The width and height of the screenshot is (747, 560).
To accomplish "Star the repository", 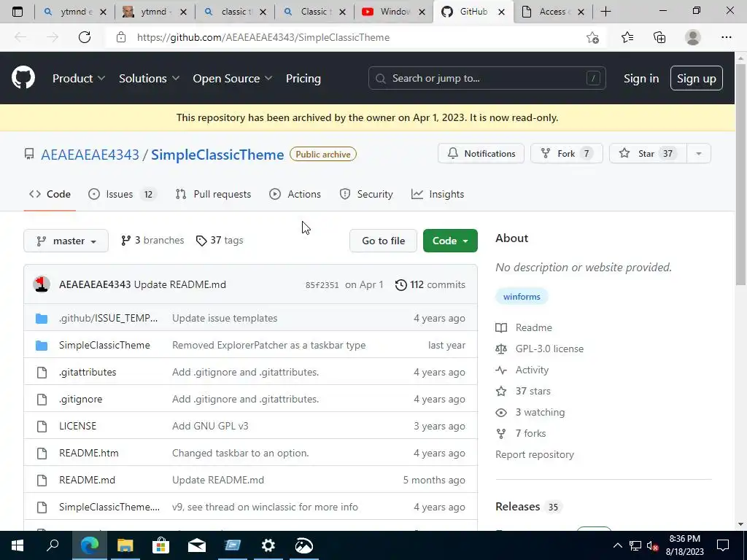I will 648,153.
